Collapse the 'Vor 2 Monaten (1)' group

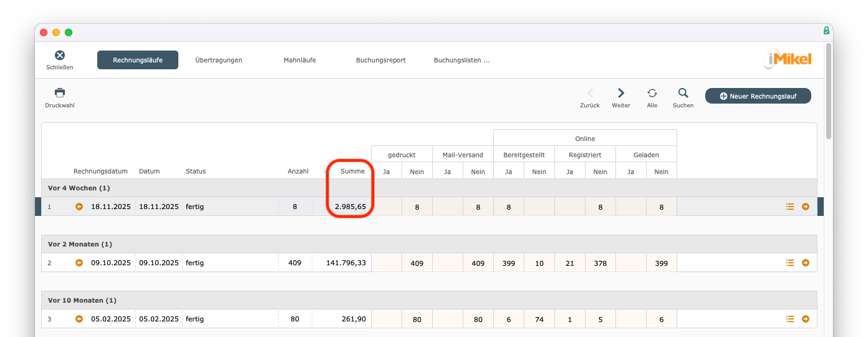(80, 244)
